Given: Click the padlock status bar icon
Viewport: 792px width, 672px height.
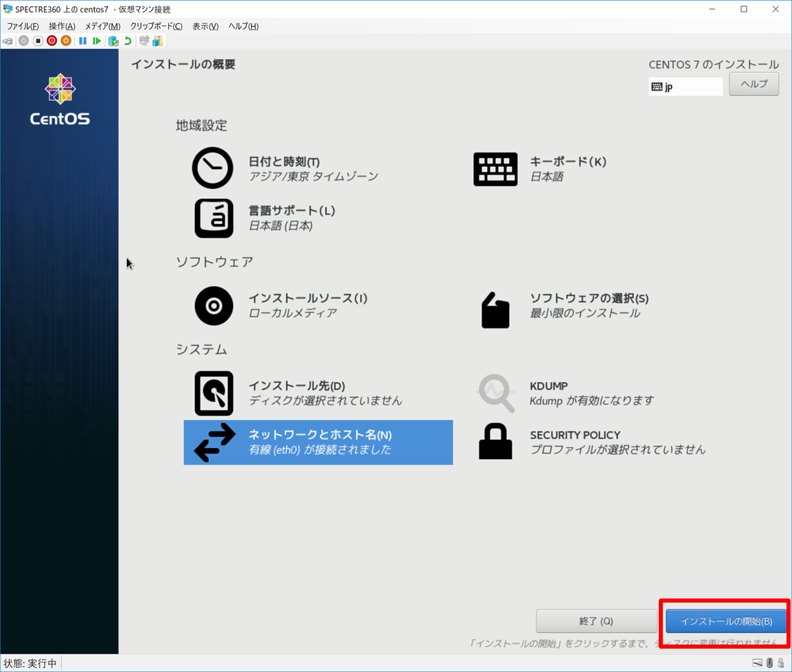Looking at the screenshot, I should coord(781,663).
